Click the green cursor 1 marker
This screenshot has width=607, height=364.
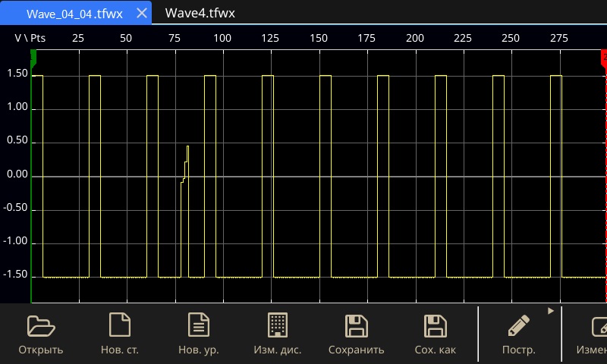(x=33, y=58)
